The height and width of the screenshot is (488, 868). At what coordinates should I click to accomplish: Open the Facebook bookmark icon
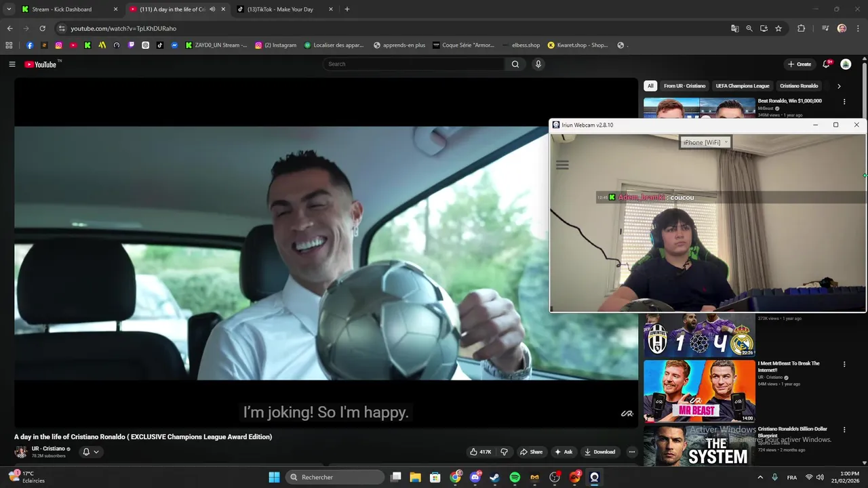(x=30, y=45)
